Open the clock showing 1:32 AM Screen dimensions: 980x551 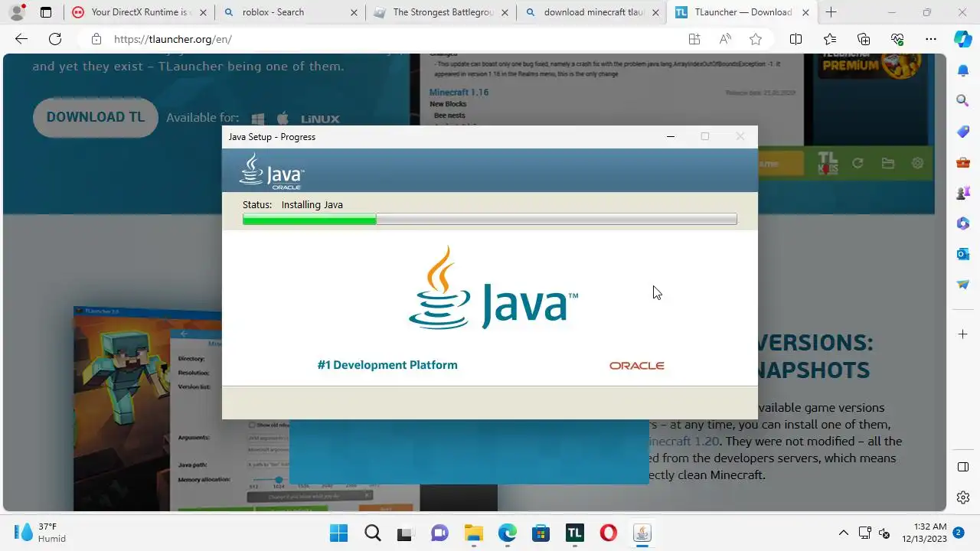pos(924,533)
